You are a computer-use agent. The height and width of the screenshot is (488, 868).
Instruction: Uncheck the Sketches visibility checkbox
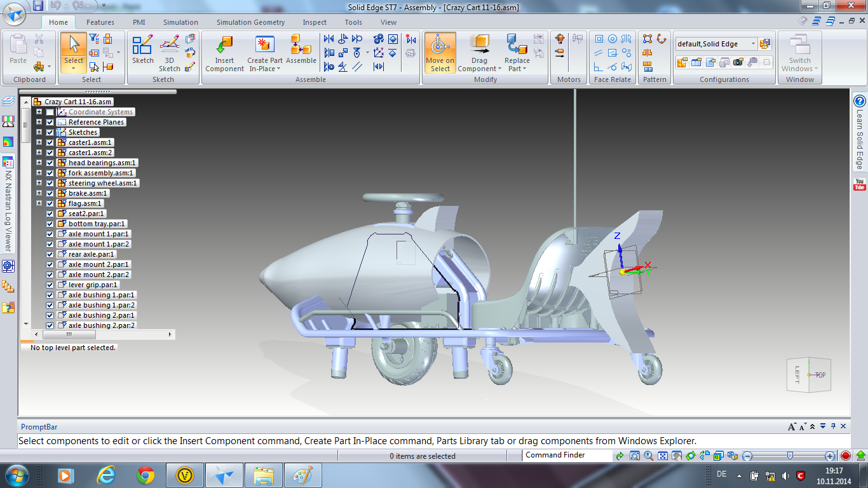coord(50,132)
